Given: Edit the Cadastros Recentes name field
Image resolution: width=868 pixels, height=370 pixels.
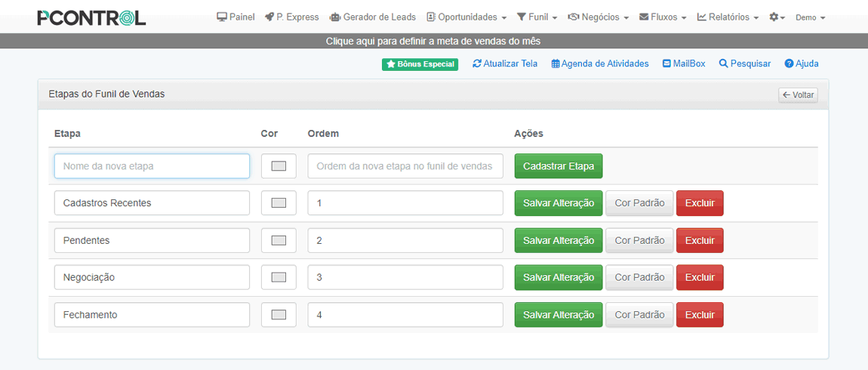Looking at the screenshot, I should pos(152,203).
